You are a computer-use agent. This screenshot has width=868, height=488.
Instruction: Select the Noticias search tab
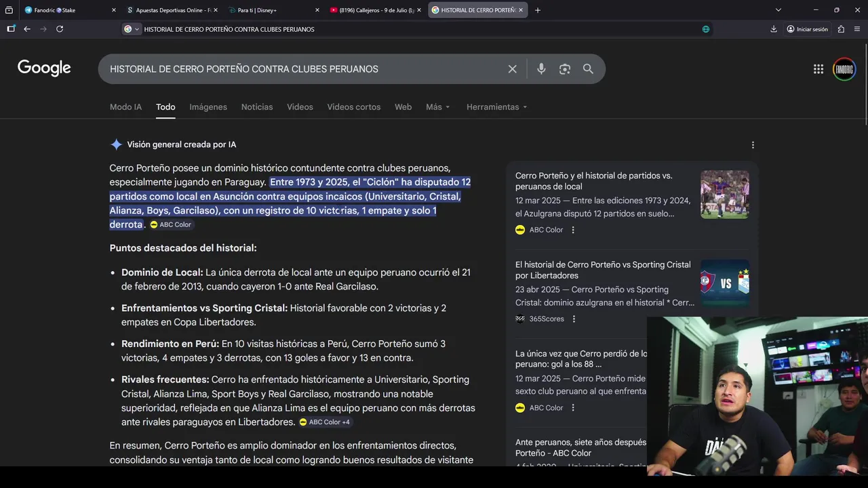(257, 107)
